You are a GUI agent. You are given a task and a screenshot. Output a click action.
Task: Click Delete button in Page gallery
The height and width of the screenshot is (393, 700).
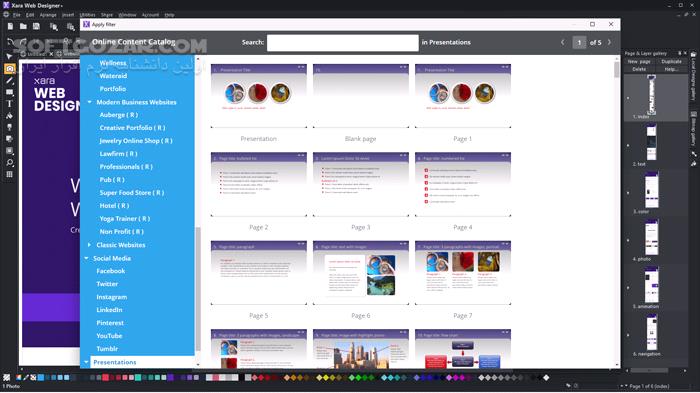point(639,69)
